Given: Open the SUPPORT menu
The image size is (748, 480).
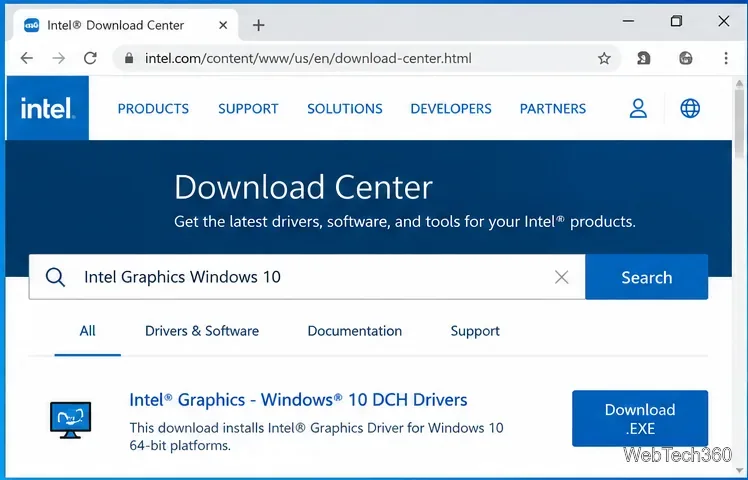Looking at the screenshot, I should (248, 109).
